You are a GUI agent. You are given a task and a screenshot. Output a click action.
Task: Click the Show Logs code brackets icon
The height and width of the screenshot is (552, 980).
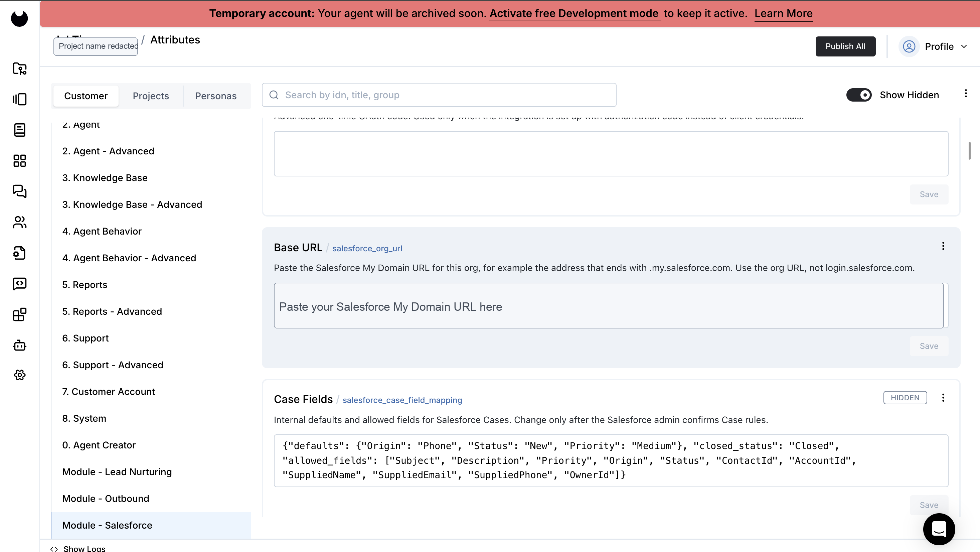click(54, 549)
